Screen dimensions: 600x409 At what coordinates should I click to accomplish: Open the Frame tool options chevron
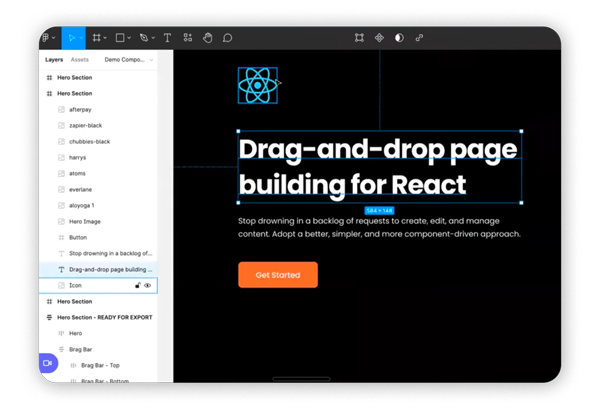click(x=105, y=38)
